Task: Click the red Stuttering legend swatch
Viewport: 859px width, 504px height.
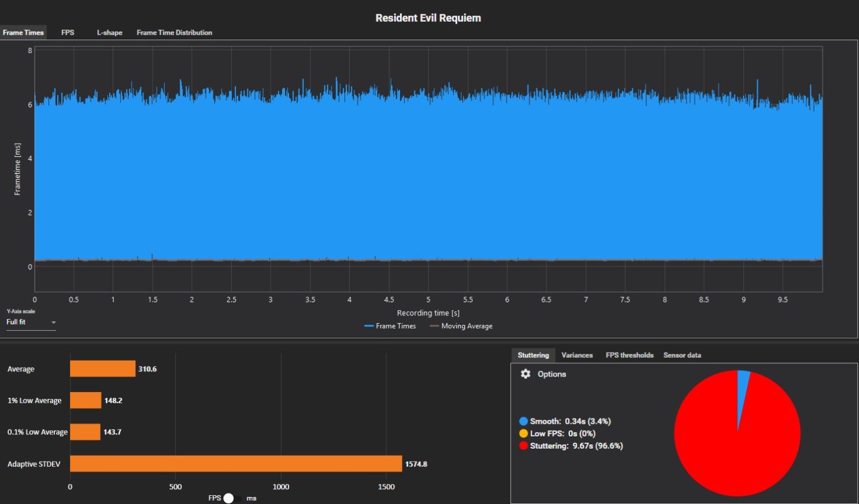Action: [523, 446]
